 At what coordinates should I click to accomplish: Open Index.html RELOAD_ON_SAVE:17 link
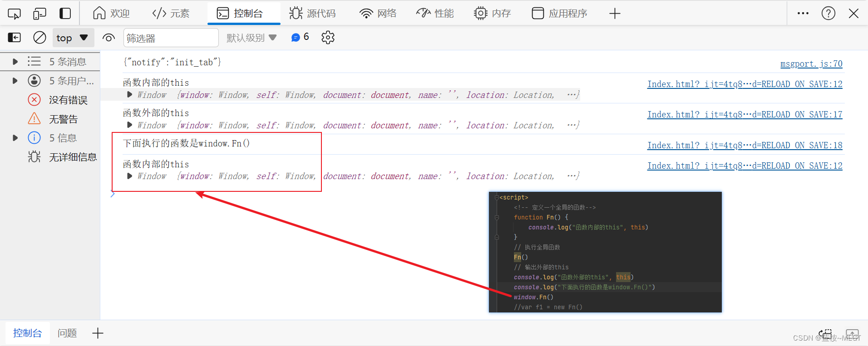tap(745, 114)
